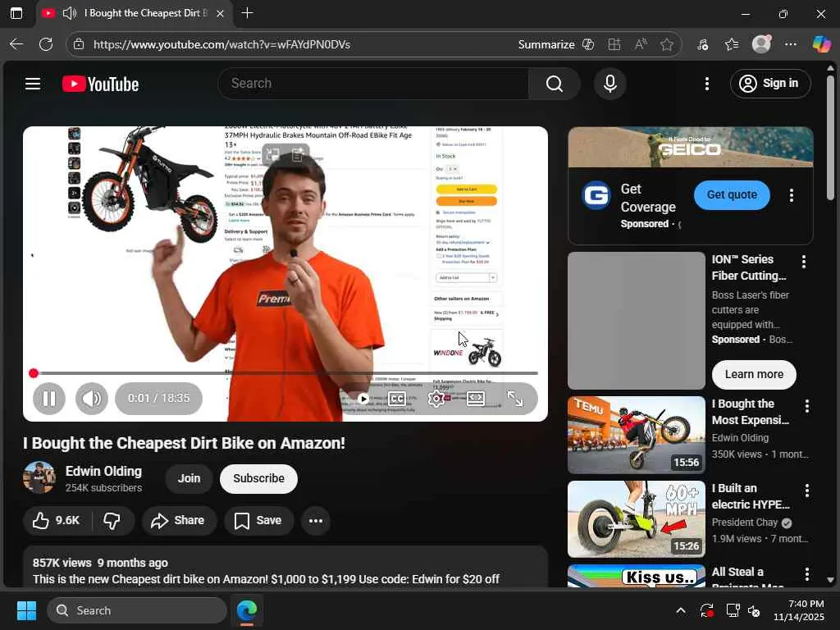
Task: Select the 'I Bought the Cheapest Dirt' tab
Action: pyautogui.click(x=135, y=13)
